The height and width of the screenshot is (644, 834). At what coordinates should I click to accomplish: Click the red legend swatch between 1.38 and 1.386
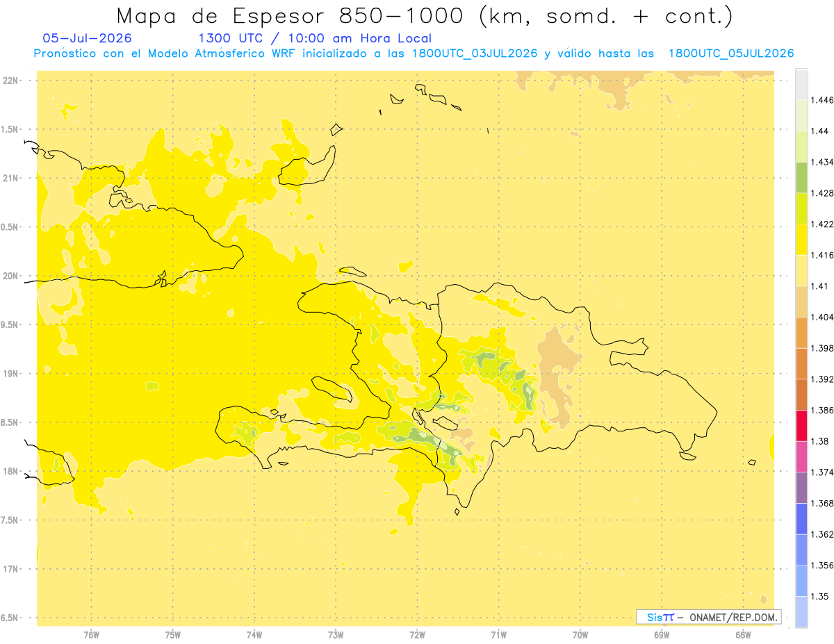tap(801, 425)
